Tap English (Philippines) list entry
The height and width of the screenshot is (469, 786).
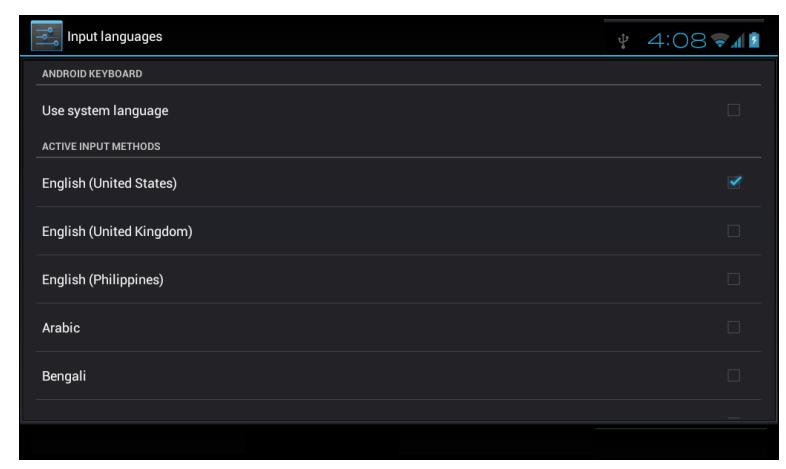pos(399,279)
